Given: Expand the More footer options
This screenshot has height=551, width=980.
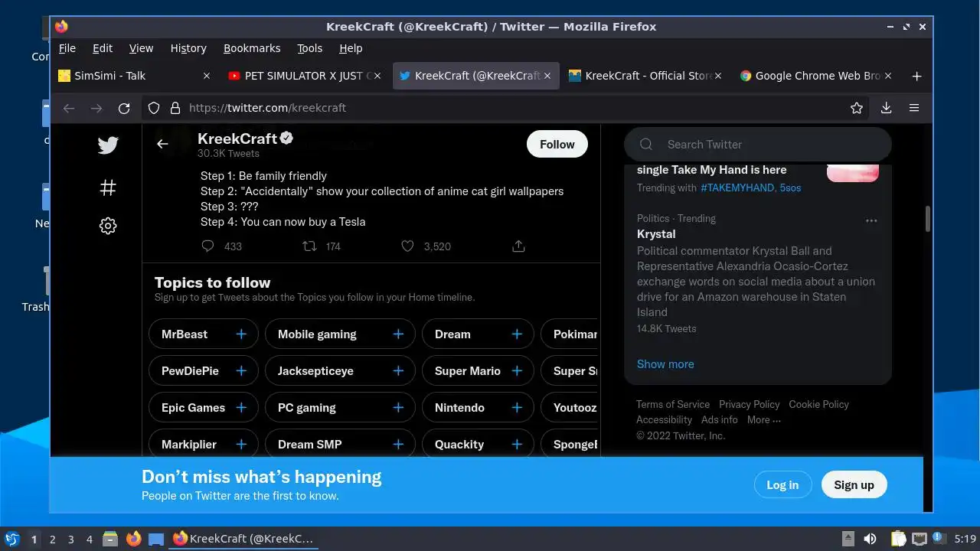Looking at the screenshot, I should (764, 419).
